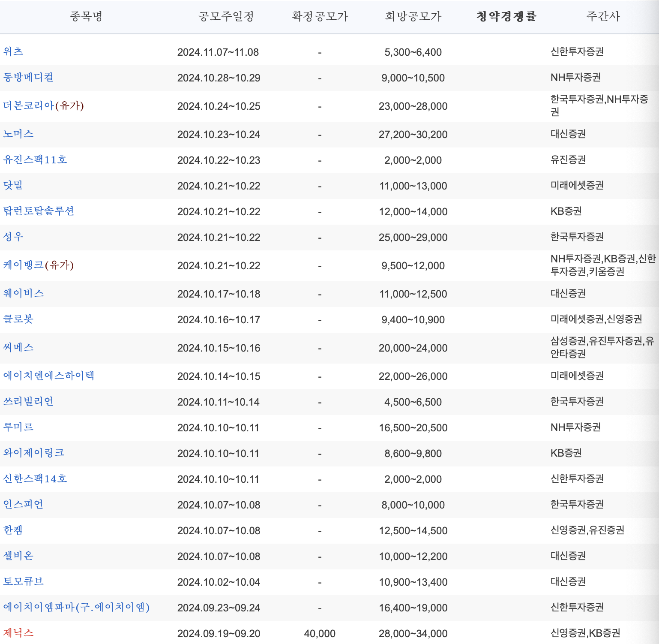Click the confirmed price 40,000
659x644 pixels.
[320, 634]
